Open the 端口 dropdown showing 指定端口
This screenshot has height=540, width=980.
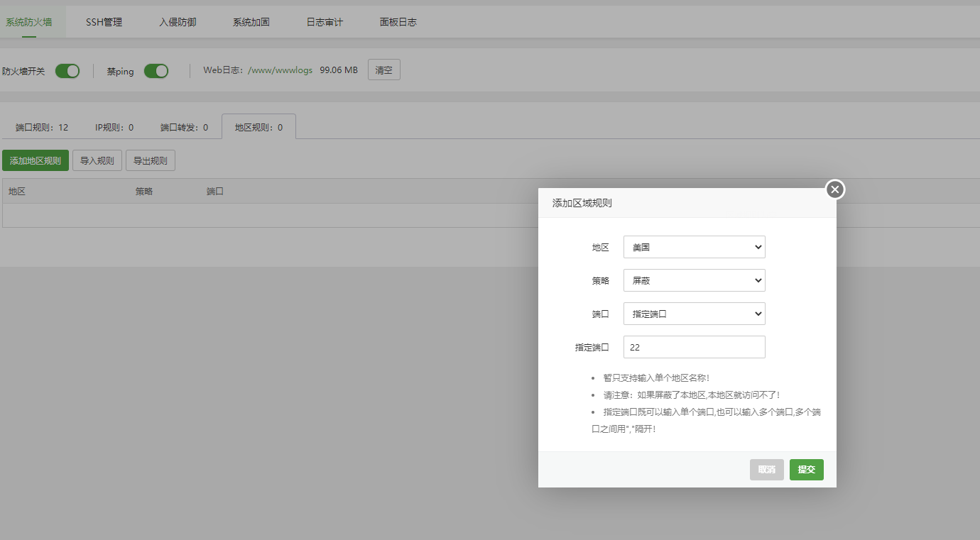click(695, 314)
